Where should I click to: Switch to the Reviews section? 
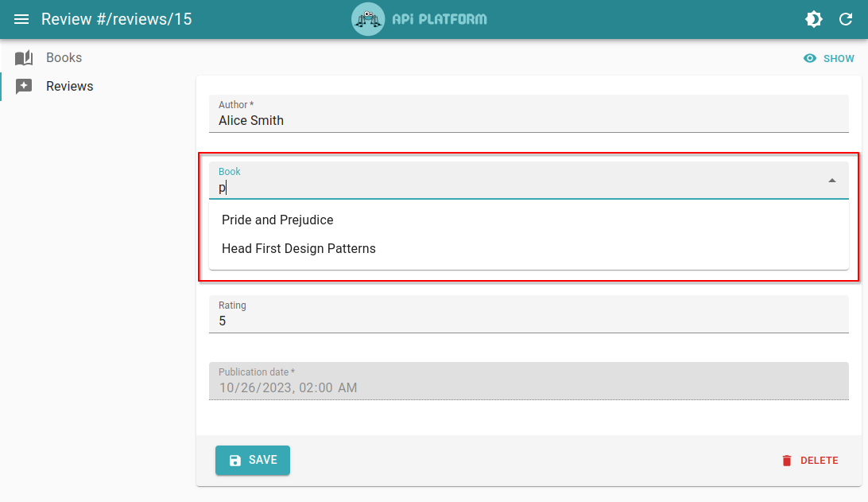70,85
